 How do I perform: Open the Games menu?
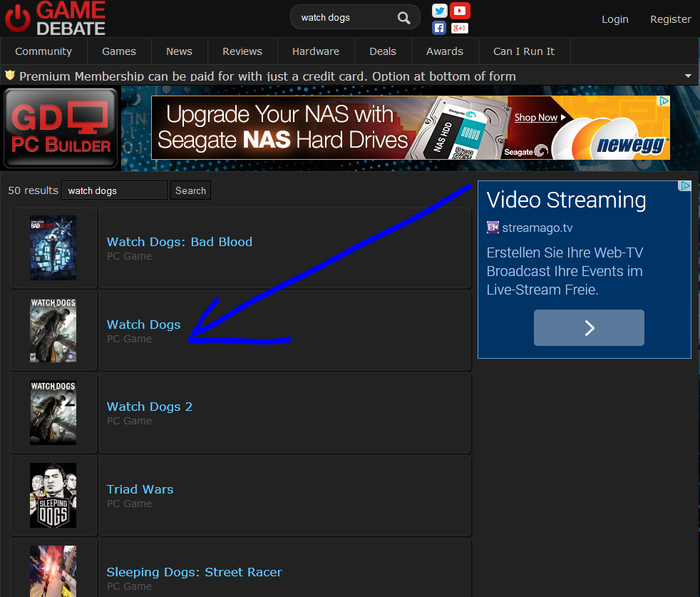[119, 51]
